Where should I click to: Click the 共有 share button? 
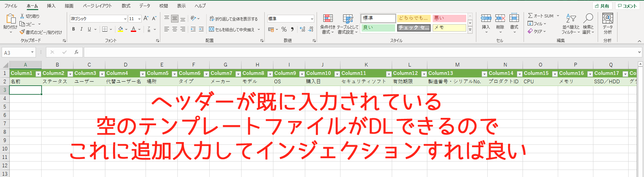tap(602, 6)
